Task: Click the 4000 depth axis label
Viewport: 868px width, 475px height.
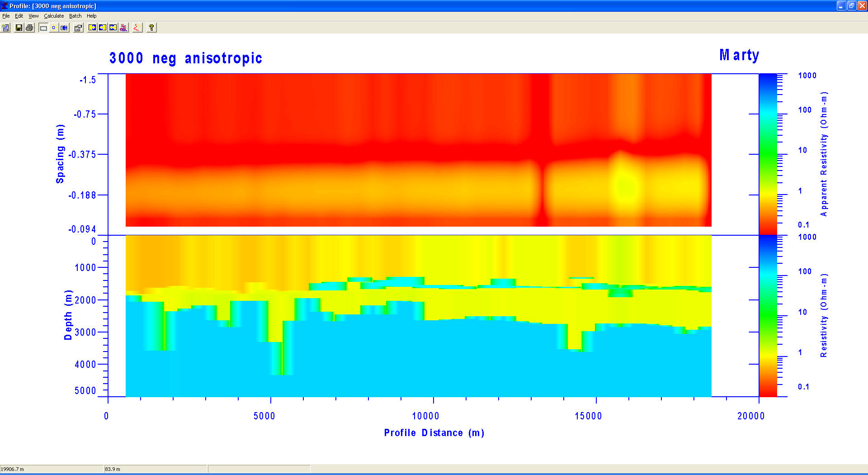Action: (85, 365)
